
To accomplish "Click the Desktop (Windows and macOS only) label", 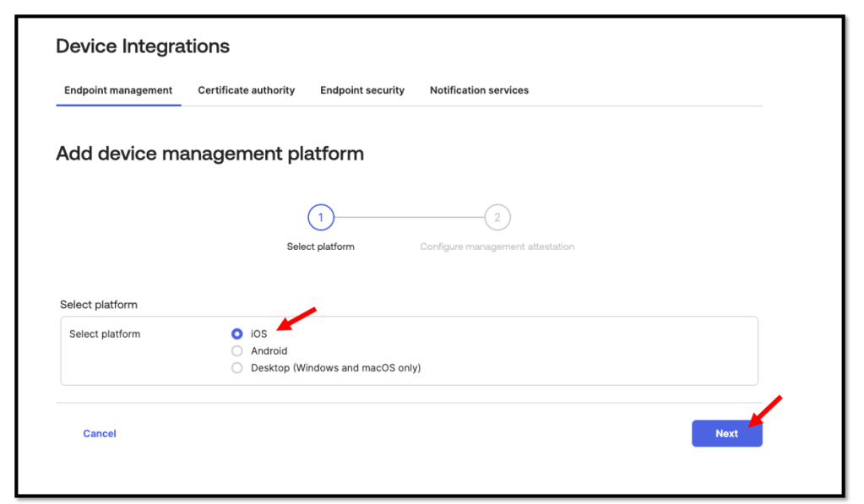I will tap(335, 368).
